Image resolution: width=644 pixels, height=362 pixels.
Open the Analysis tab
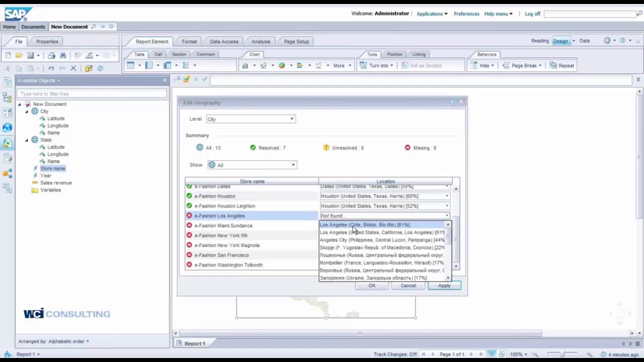(261, 42)
